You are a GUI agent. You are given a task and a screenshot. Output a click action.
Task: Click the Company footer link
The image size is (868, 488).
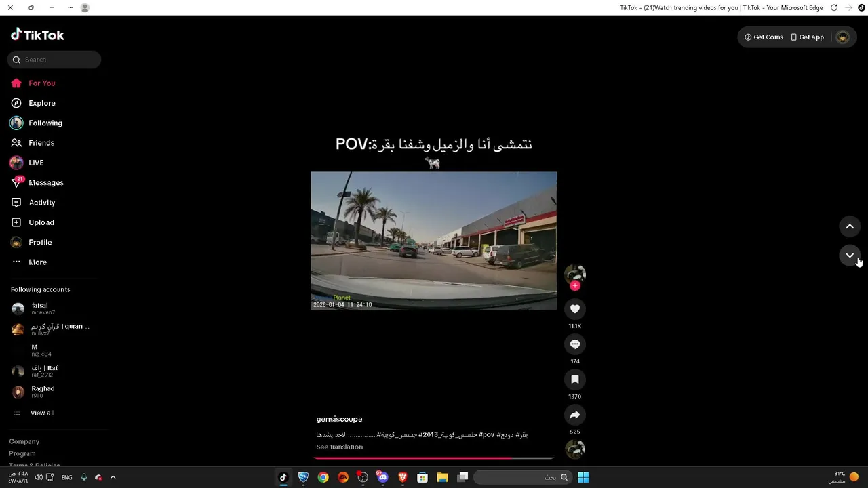tap(24, 441)
